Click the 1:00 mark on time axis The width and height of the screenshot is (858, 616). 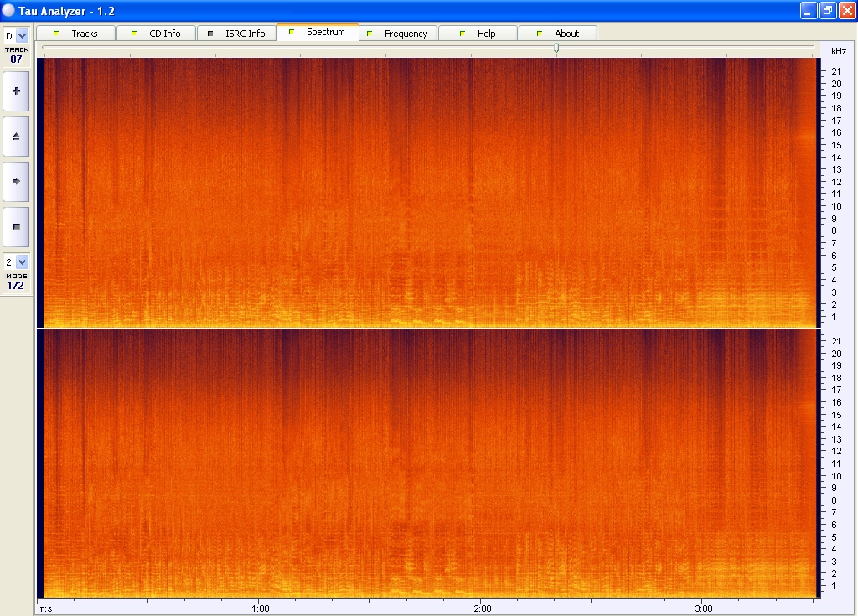(x=260, y=608)
